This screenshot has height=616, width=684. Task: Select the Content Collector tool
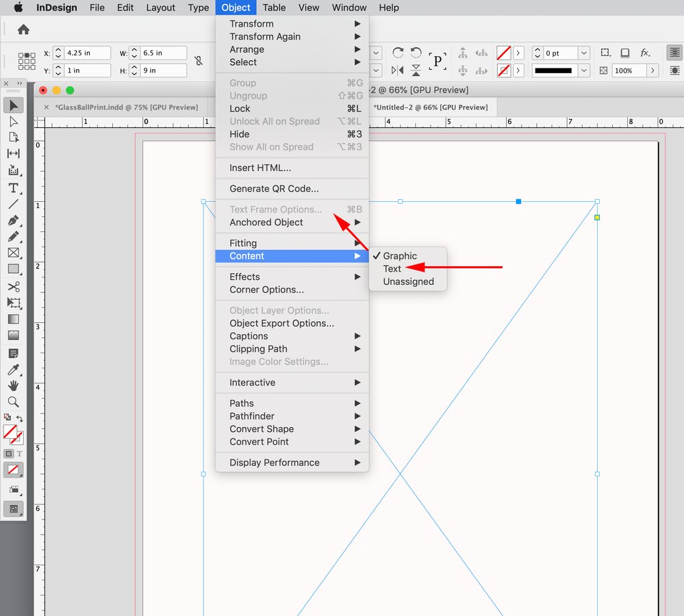[x=14, y=170]
